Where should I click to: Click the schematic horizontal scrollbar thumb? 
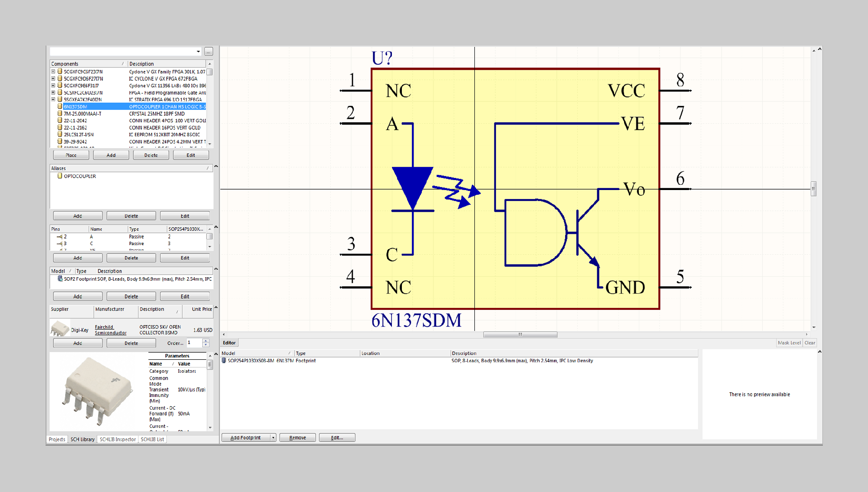click(520, 335)
